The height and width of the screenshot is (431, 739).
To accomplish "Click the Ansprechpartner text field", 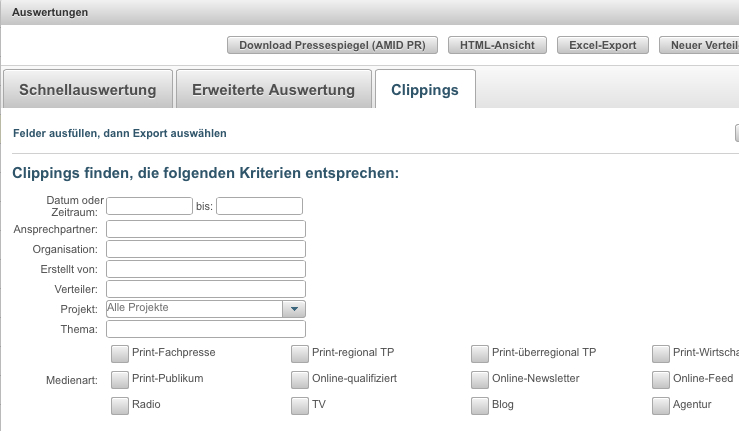I will click(205, 229).
